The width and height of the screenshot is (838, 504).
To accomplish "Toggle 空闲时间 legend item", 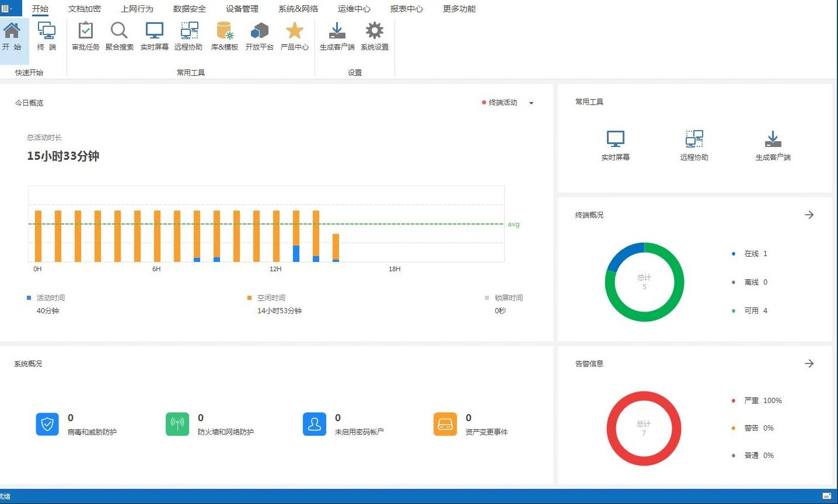I will 267,297.
